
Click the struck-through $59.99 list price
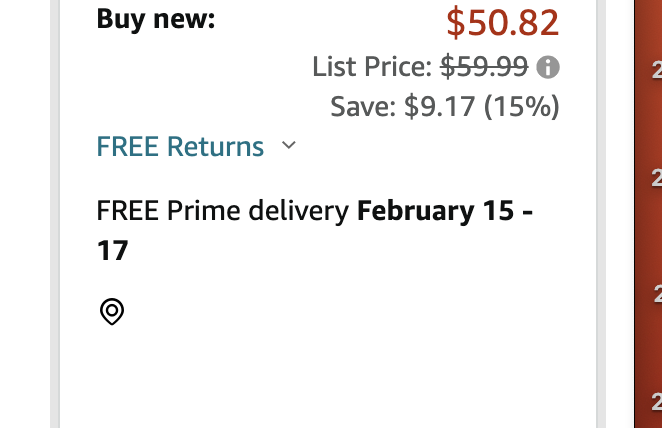[x=484, y=67]
